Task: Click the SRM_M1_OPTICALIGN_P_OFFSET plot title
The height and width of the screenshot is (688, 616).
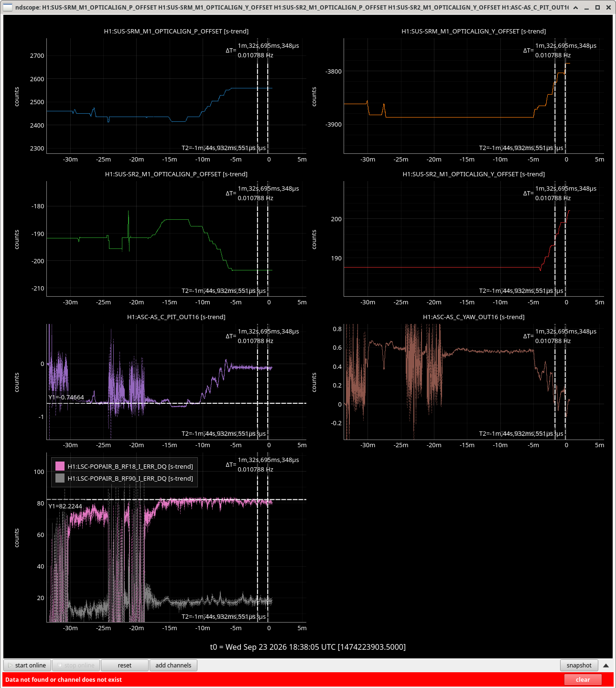Action: point(176,31)
